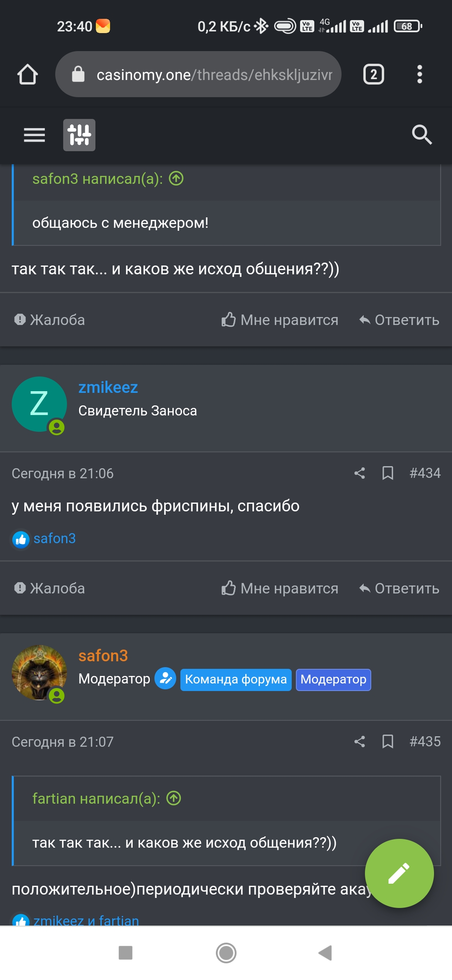
Task: Like fartian's reply using 'Мне нравится'
Action: point(280,320)
